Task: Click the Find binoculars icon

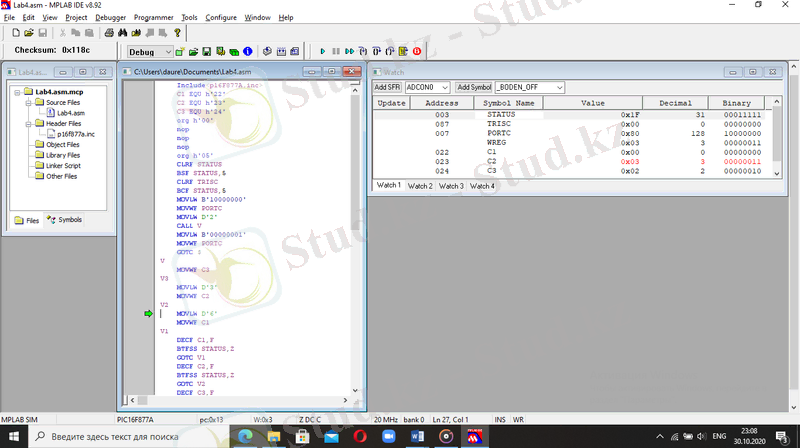Action: (122, 32)
